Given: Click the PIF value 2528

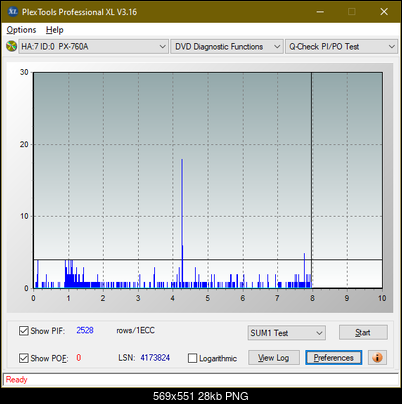Looking at the screenshot, I should (x=85, y=330).
